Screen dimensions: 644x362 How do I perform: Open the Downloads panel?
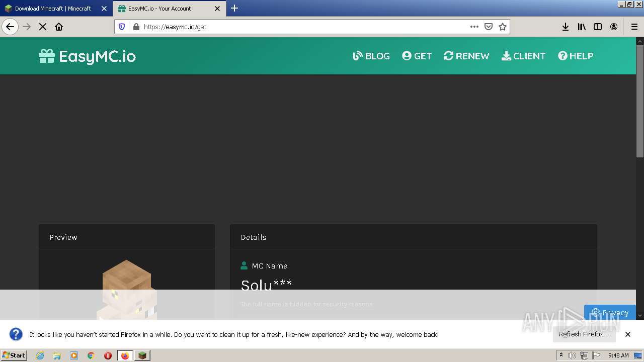click(x=566, y=27)
